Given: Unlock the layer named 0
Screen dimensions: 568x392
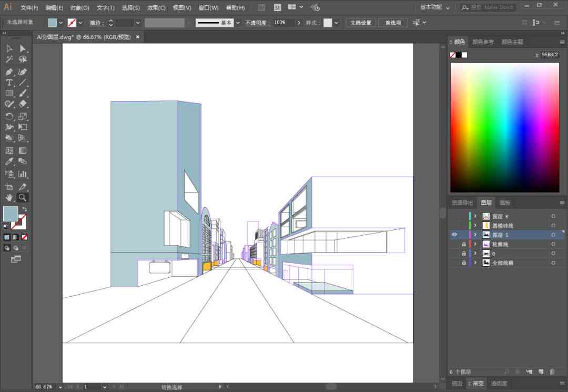Looking at the screenshot, I should pos(464,254).
